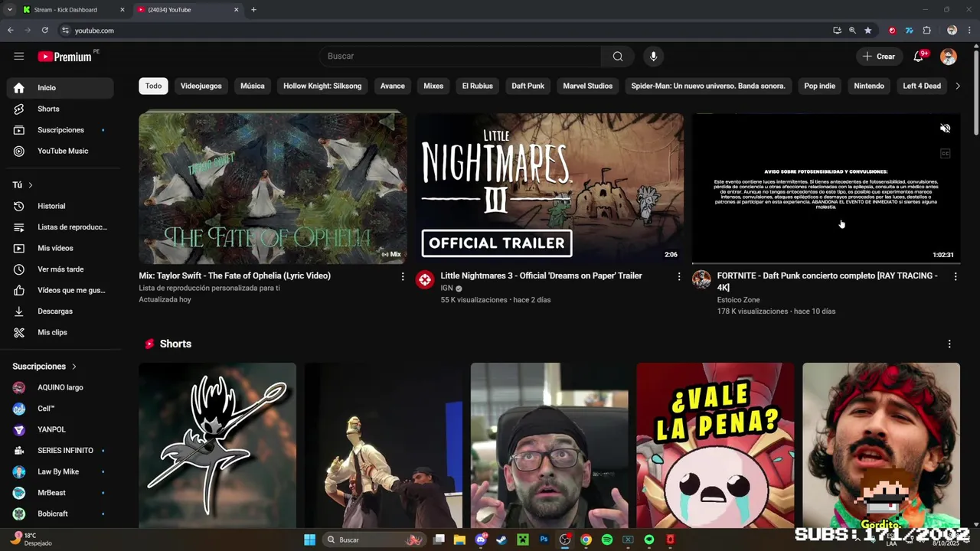Select the Nintendo filter chip

[x=869, y=86]
